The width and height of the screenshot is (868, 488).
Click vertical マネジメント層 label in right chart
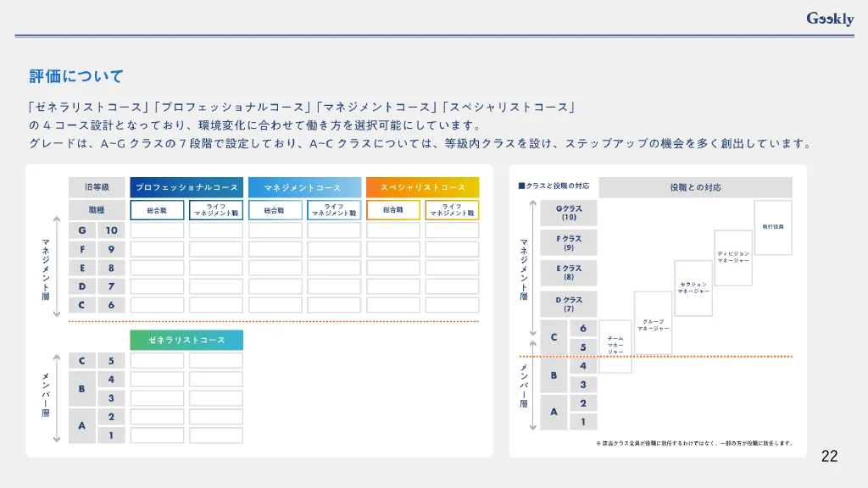click(x=524, y=269)
